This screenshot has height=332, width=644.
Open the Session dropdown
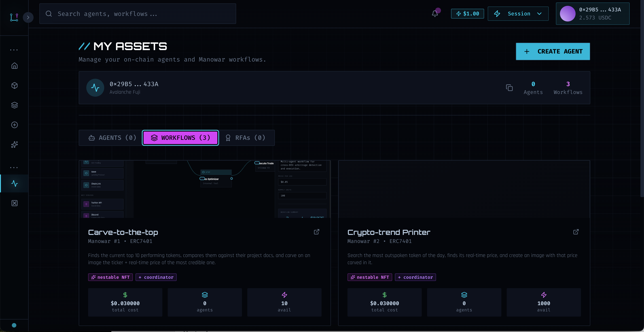(x=518, y=14)
